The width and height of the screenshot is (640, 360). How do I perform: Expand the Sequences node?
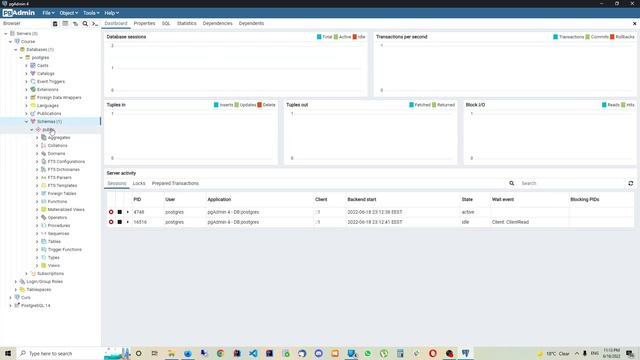(37, 233)
